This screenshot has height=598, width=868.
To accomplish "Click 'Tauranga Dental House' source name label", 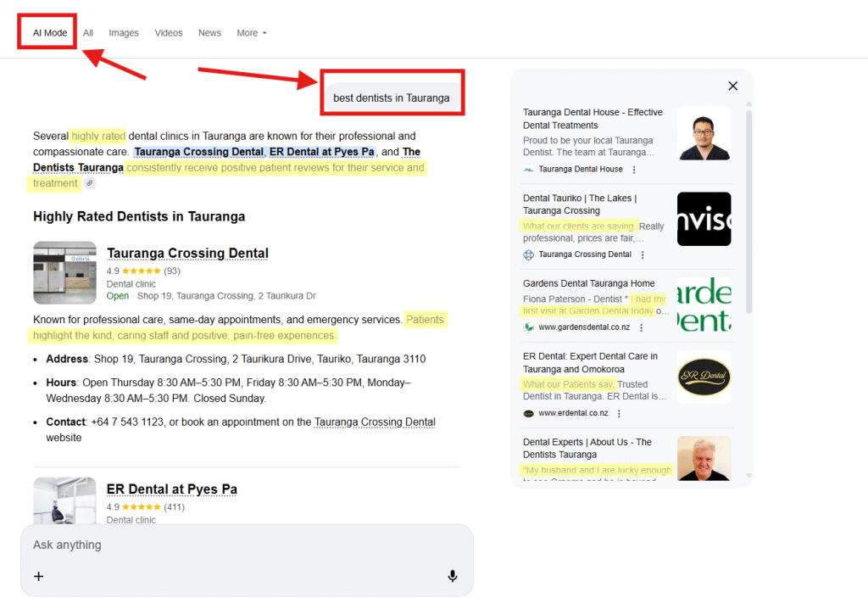I will coord(581,170).
